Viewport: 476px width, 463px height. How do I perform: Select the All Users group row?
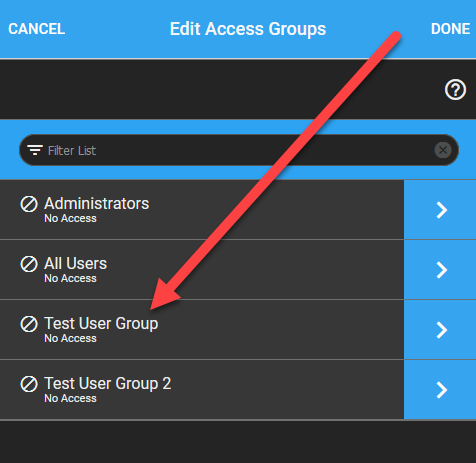[x=202, y=270]
